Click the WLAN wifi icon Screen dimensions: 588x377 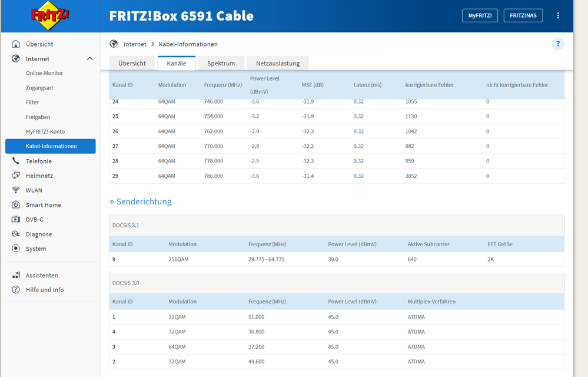pyautogui.click(x=16, y=190)
